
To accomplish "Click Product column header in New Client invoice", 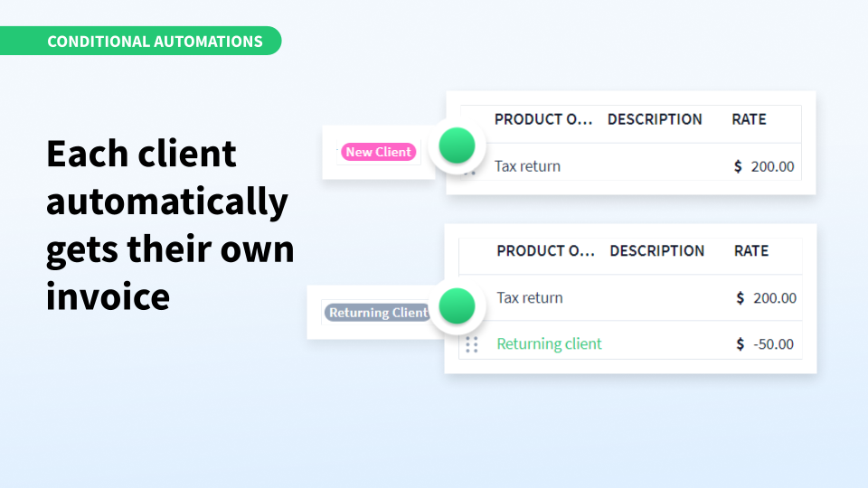I will tap(543, 119).
